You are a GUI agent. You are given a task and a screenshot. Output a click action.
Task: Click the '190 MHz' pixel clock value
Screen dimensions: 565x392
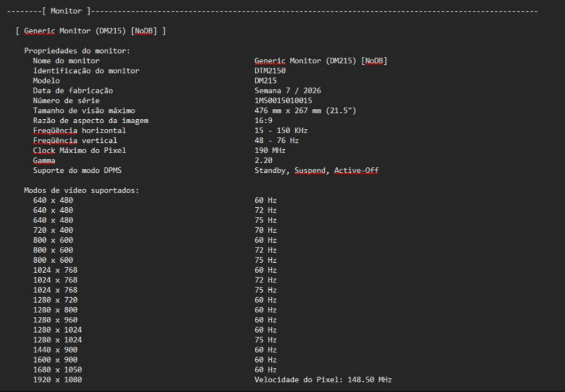click(x=270, y=150)
